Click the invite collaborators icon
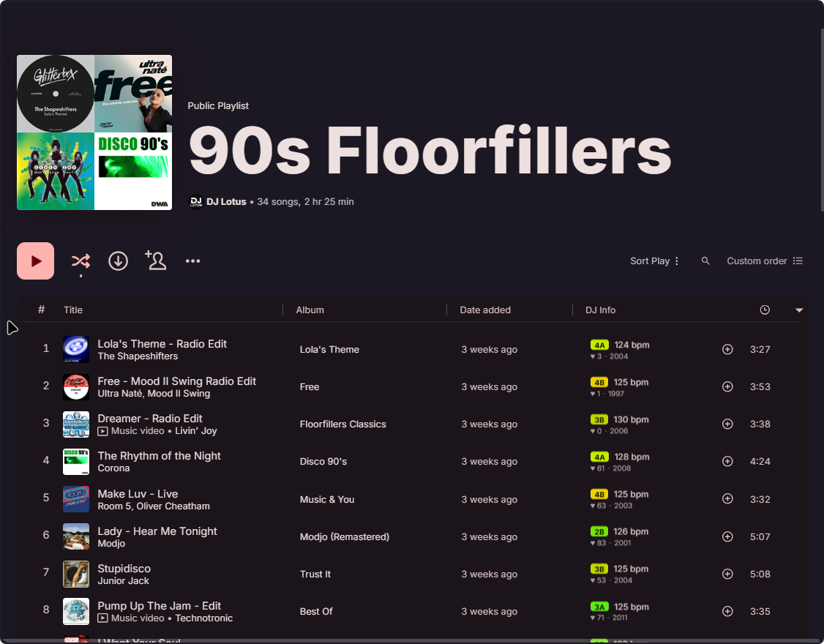This screenshot has width=824, height=644. click(x=156, y=261)
